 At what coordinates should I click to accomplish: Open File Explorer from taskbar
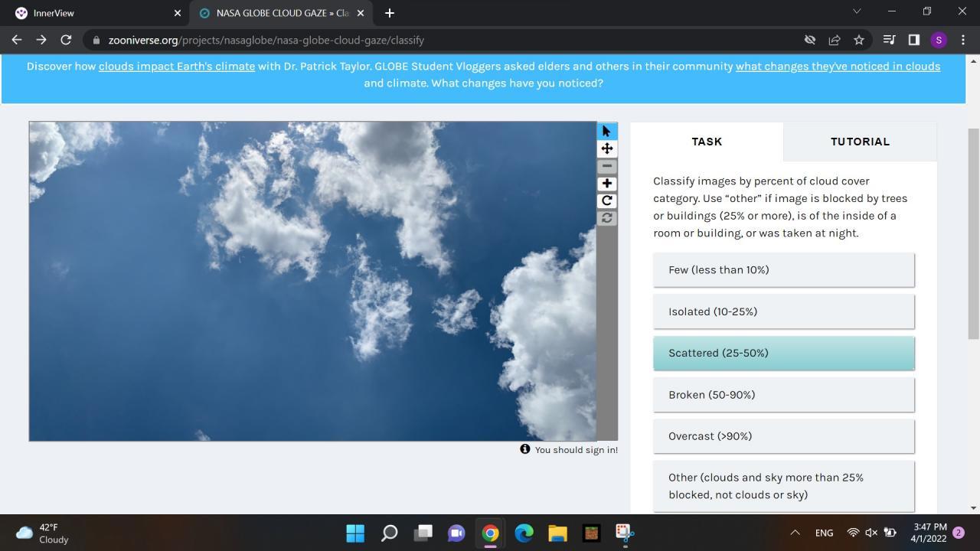[557, 533]
